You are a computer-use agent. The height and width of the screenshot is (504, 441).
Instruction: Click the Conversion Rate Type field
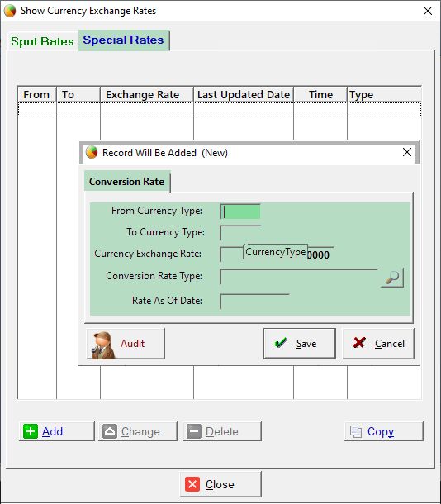299,277
